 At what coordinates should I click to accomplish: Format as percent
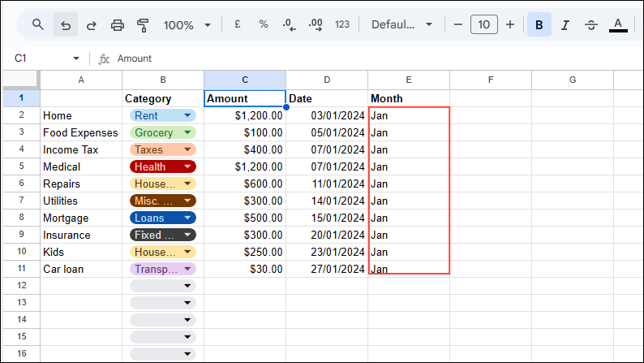tap(264, 24)
